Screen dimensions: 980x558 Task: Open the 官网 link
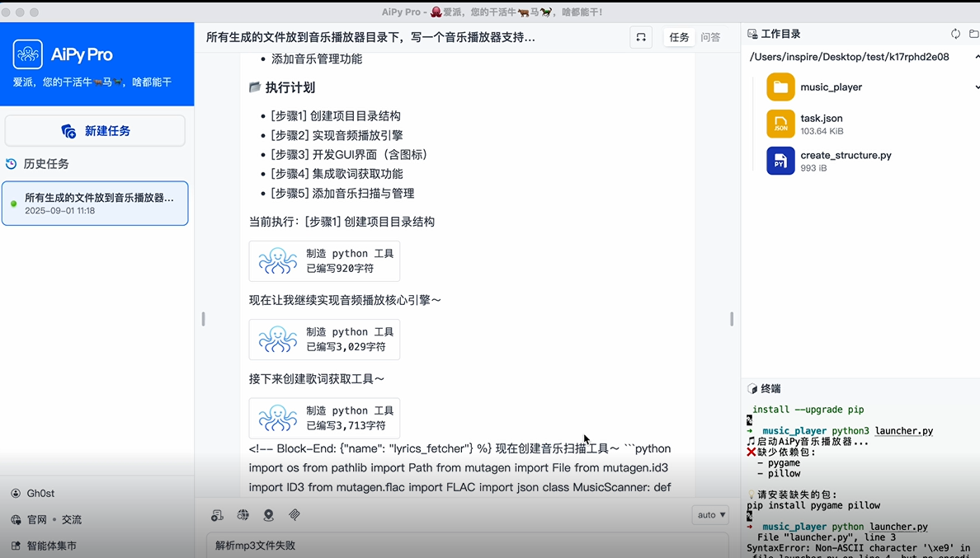click(x=37, y=519)
